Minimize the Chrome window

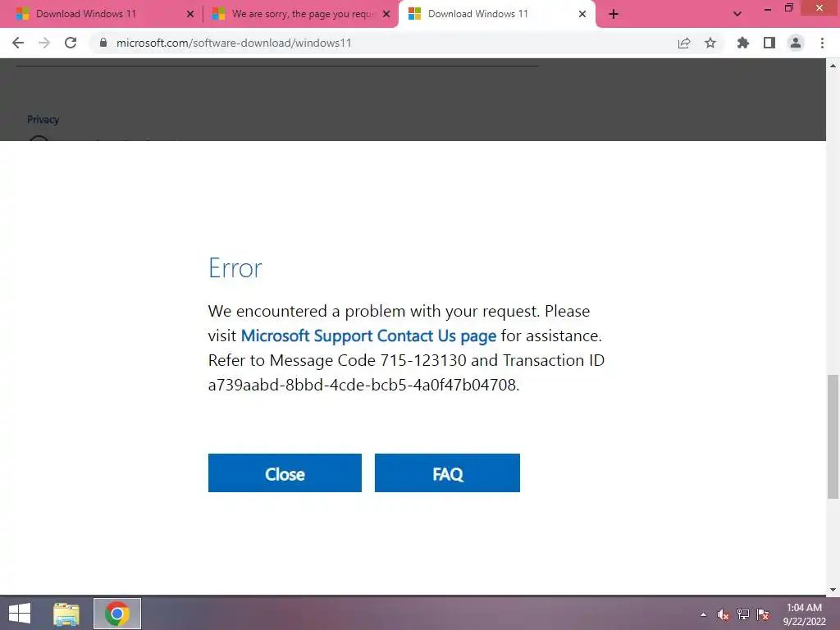click(768, 8)
